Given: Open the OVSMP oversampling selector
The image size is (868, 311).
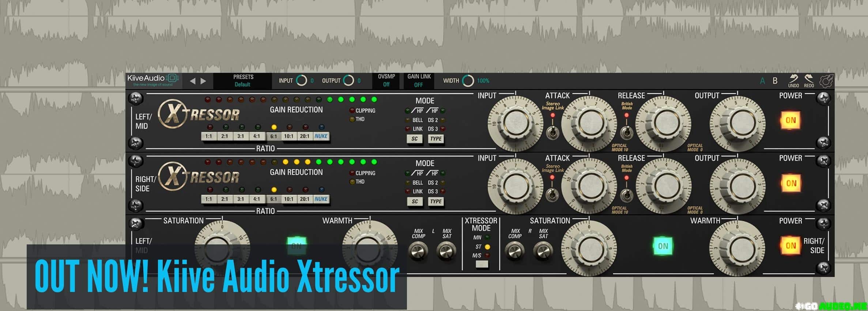Looking at the screenshot, I should point(386,80).
